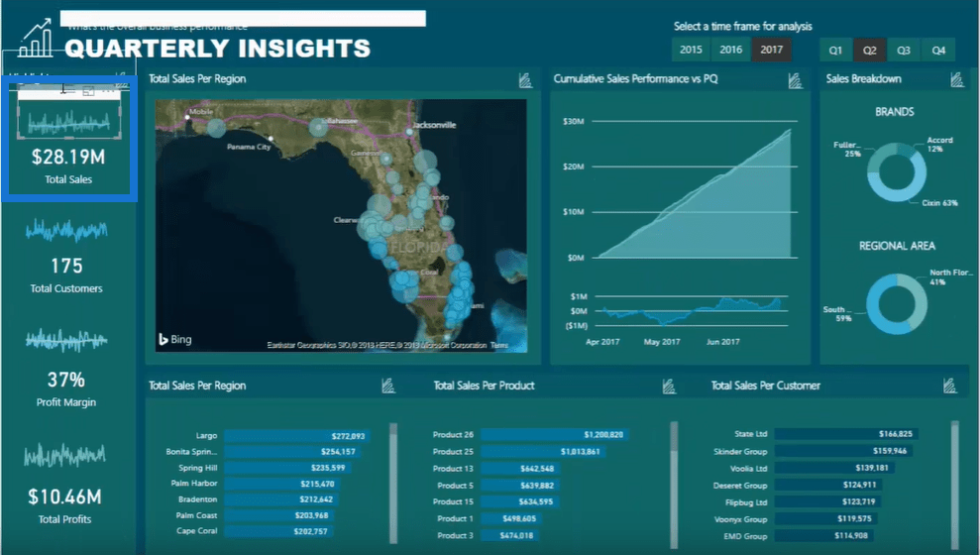Screen dimensions: 980x555
Task: Select the Voonyx Group bar worth $119,575
Action: pos(825,518)
